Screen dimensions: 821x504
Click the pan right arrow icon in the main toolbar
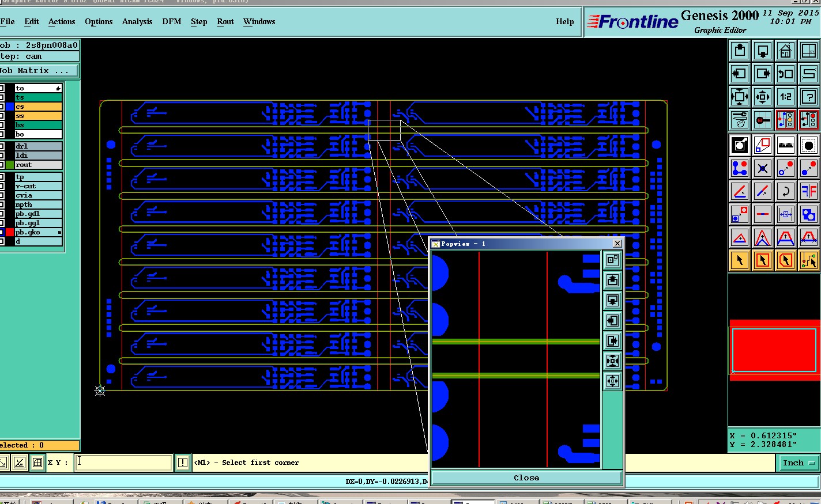(763, 74)
